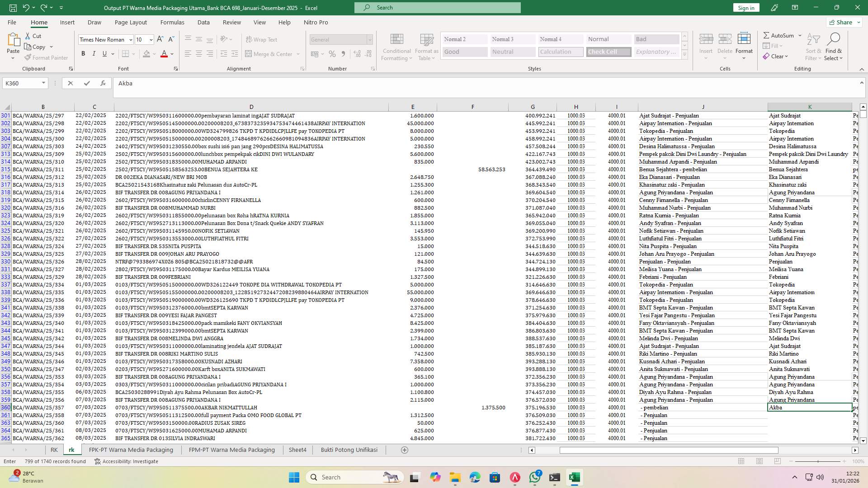Click the Insert Cells icon
This screenshot has height=488, width=868.
706,43
